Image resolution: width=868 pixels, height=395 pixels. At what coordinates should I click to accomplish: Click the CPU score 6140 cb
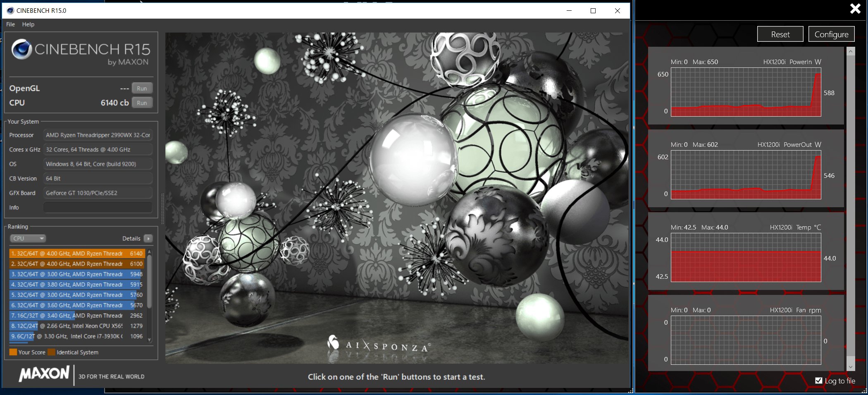pyautogui.click(x=115, y=103)
